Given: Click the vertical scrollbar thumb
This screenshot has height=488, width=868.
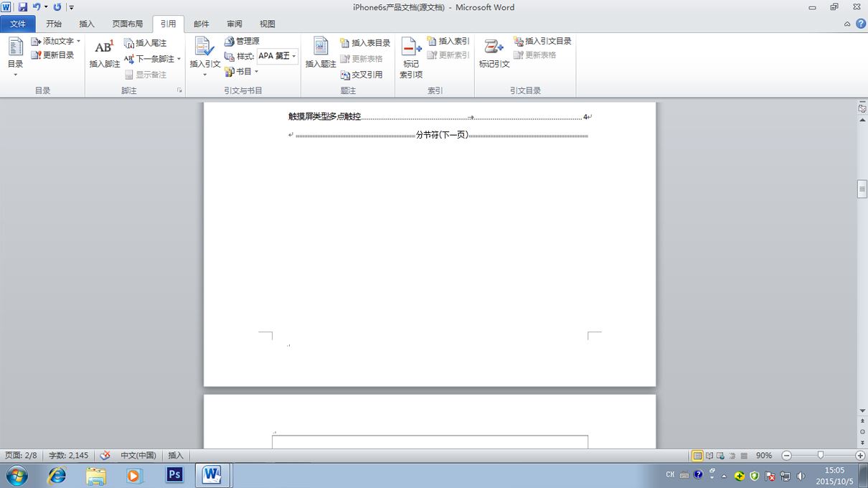Looking at the screenshot, I should click(862, 189).
